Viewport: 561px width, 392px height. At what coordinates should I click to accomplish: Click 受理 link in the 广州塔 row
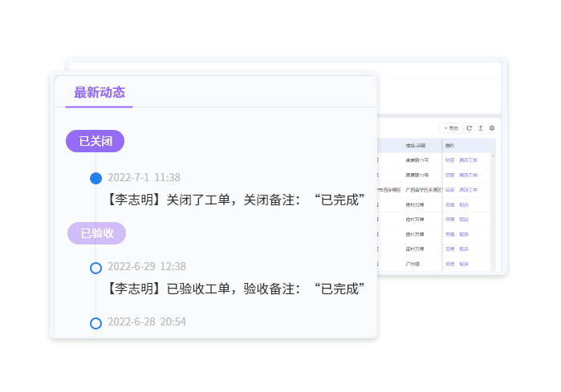449,264
